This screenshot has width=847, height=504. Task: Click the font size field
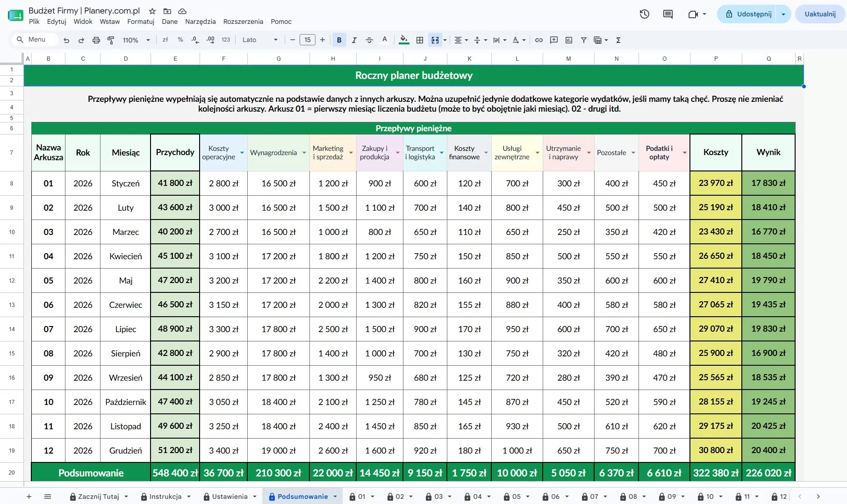click(308, 40)
